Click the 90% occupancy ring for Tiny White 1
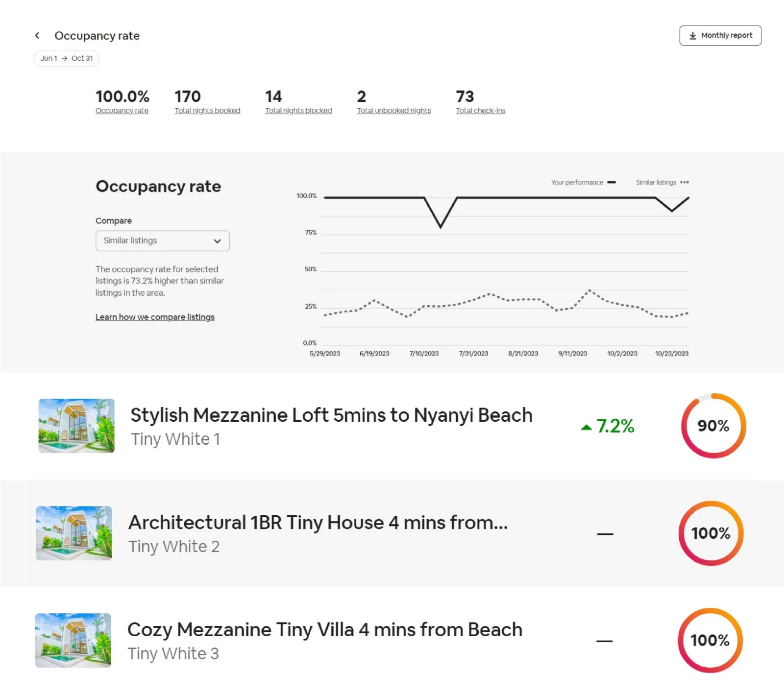 (x=713, y=426)
